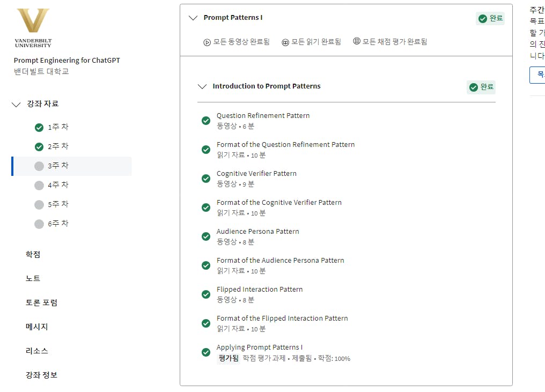Screen dimensions: 545x392
Task: Open the 학점 menu item
Action: click(33, 255)
